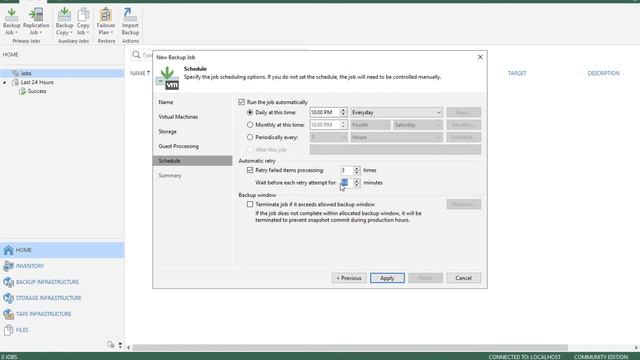The image size is (640, 360).
Task: Toggle Retry failed items processing checkbox
Action: point(250,170)
